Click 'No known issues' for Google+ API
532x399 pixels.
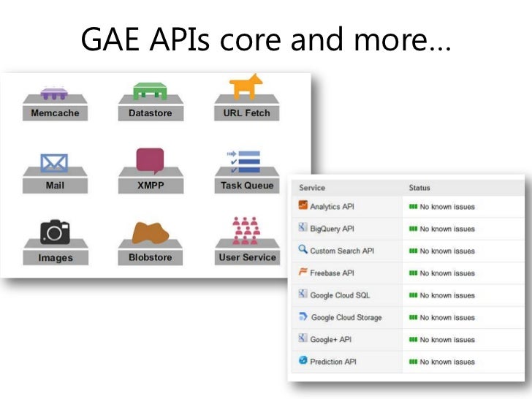(447, 340)
